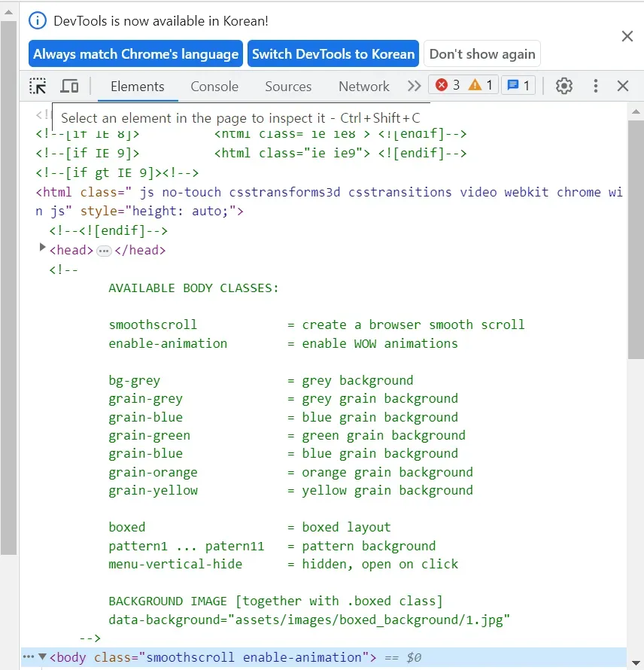The height and width of the screenshot is (670, 644).
Task: Switch to the Console tab
Action: (x=214, y=87)
